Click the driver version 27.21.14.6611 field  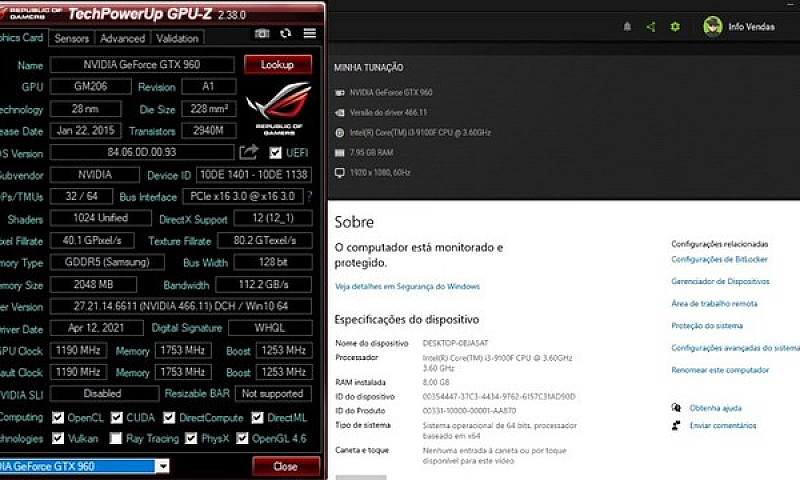pyautogui.click(x=181, y=306)
